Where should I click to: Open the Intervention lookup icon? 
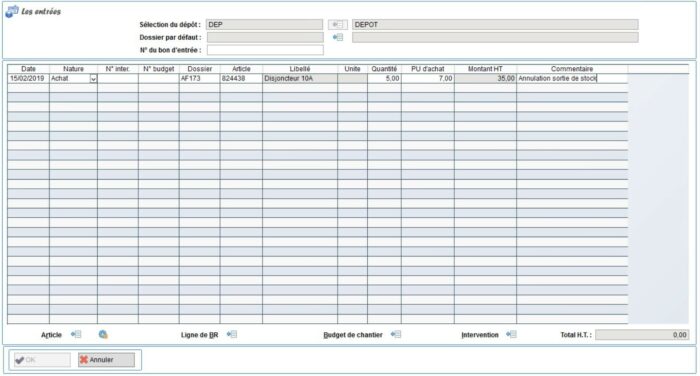click(511, 334)
